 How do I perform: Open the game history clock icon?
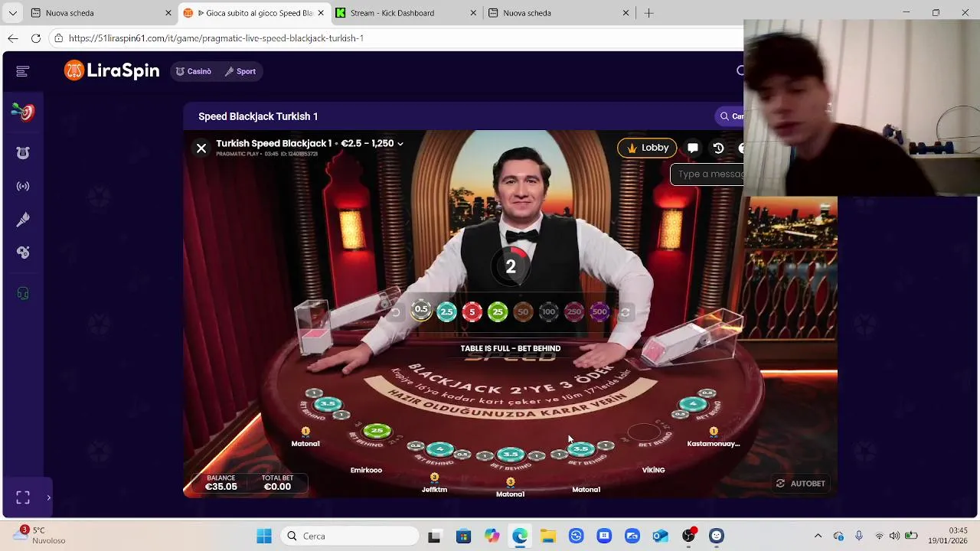coord(718,148)
